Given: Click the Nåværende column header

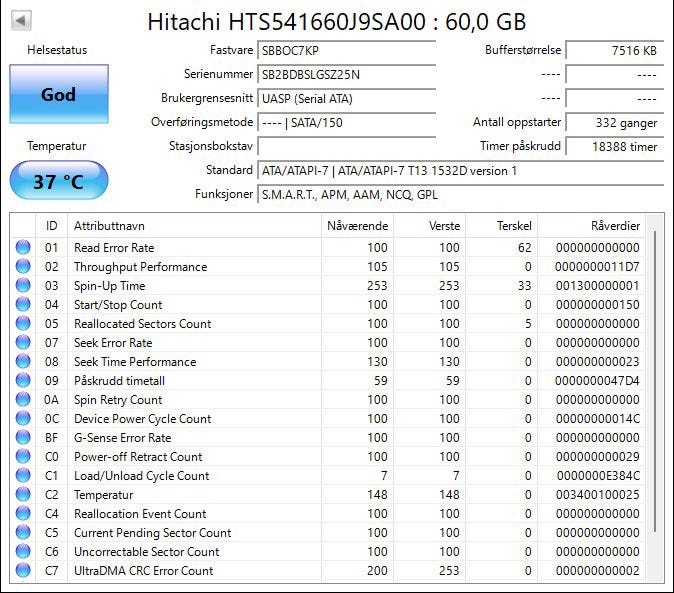Looking at the screenshot, I should [357, 226].
